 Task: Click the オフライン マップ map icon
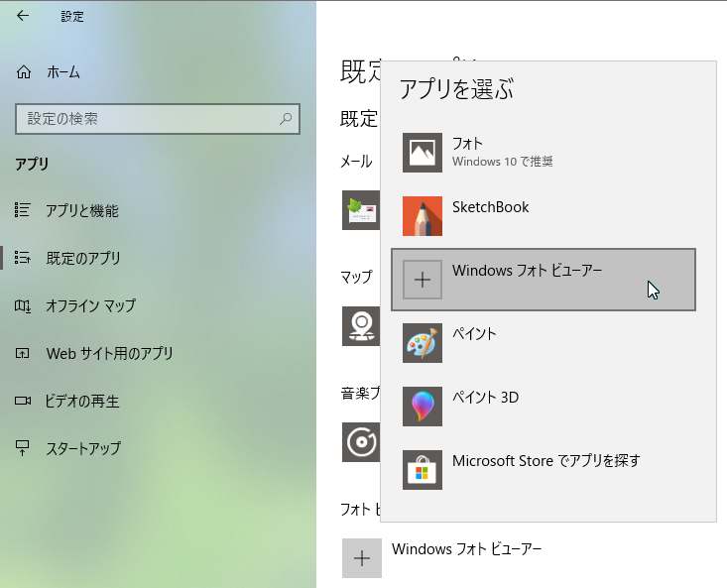pyautogui.click(x=22, y=305)
